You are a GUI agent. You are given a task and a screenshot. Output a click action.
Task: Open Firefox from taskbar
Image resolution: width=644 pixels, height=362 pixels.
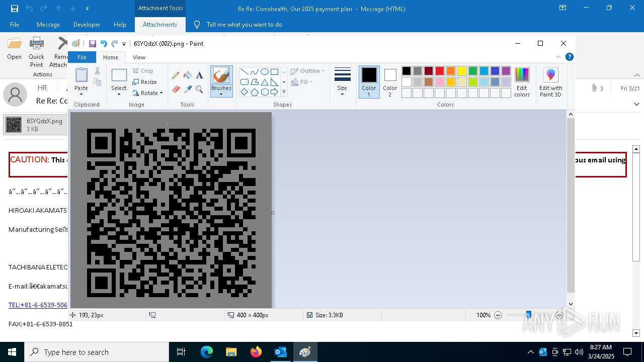tap(256, 352)
